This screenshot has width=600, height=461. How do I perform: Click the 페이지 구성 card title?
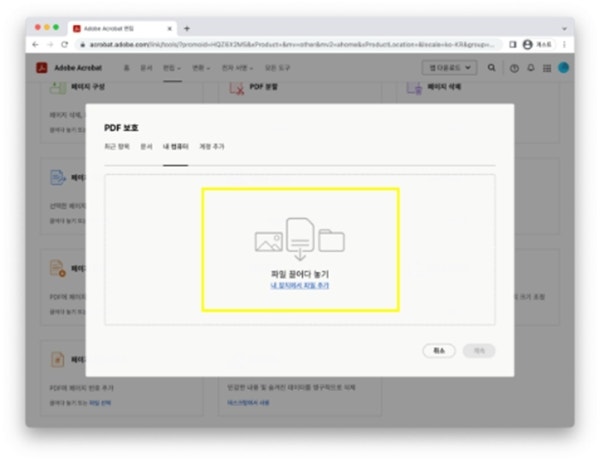(x=88, y=87)
